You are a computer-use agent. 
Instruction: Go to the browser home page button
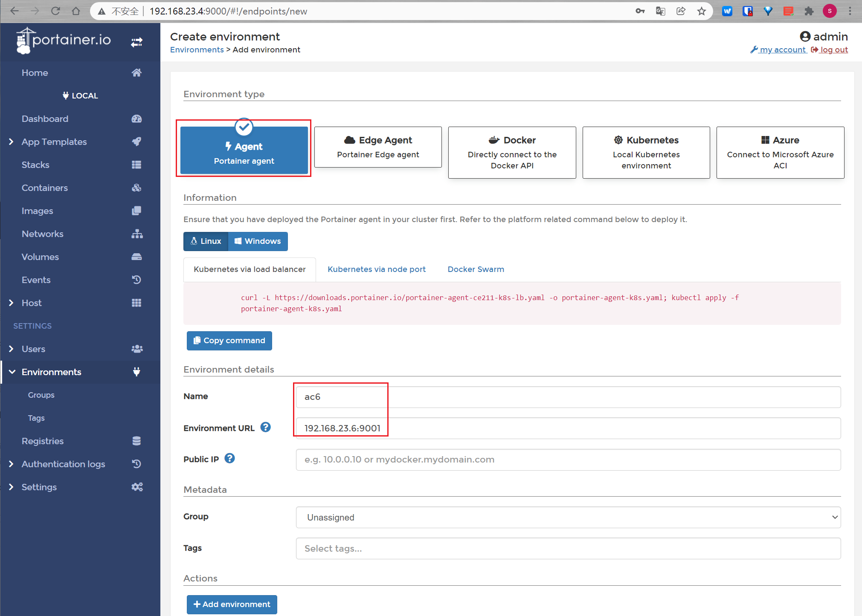pyautogui.click(x=76, y=12)
